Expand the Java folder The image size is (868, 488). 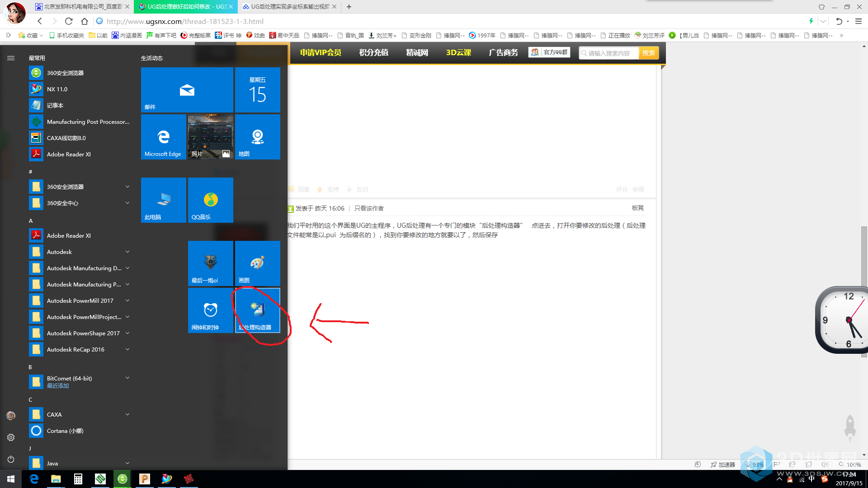point(80,463)
